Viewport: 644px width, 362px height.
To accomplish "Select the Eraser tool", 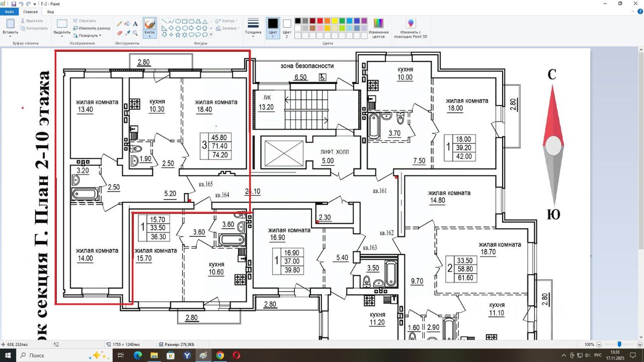I will point(119,33).
